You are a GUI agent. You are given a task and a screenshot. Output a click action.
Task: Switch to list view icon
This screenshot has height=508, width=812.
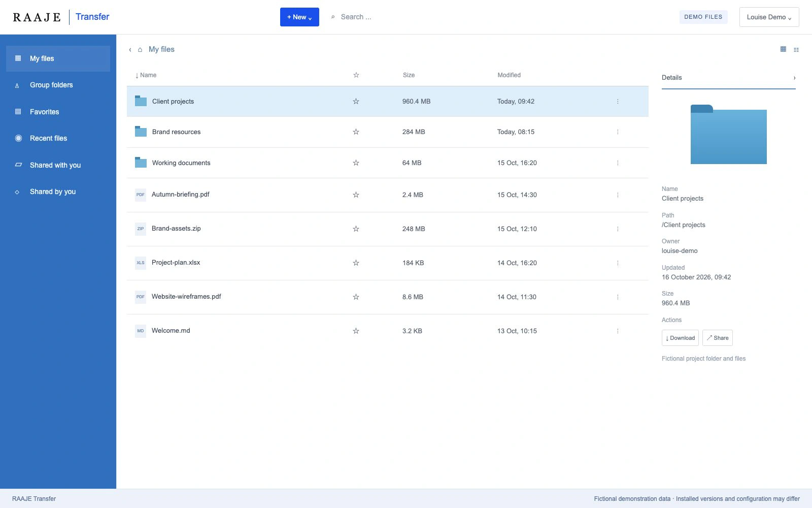(x=796, y=50)
